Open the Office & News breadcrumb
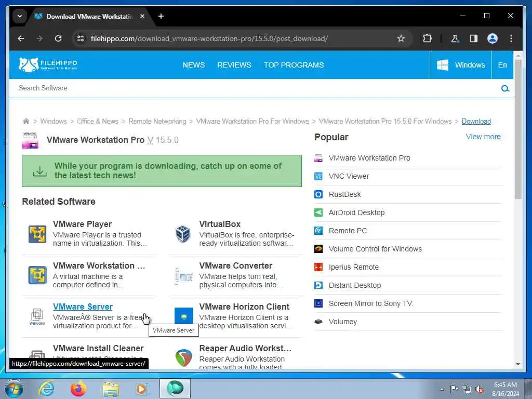Viewport: 532px width, 399px height. coord(97,122)
